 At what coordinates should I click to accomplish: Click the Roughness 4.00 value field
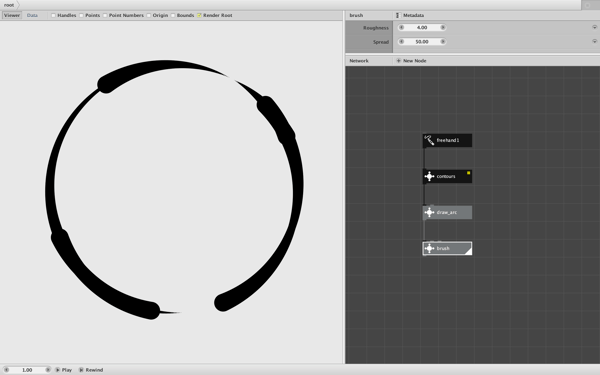[x=422, y=28]
